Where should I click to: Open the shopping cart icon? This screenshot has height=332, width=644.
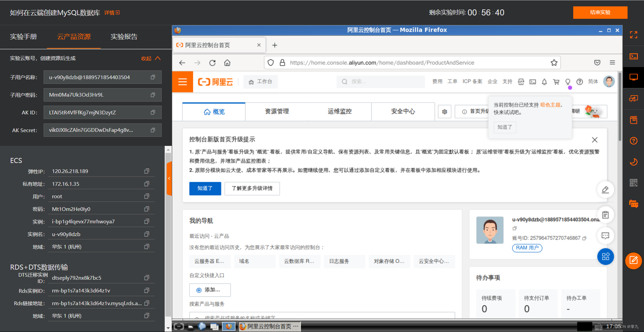(556, 82)
